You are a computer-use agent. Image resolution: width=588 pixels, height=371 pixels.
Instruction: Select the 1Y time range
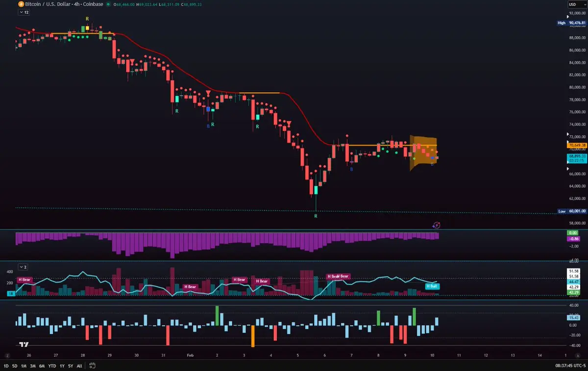point(62,366)
